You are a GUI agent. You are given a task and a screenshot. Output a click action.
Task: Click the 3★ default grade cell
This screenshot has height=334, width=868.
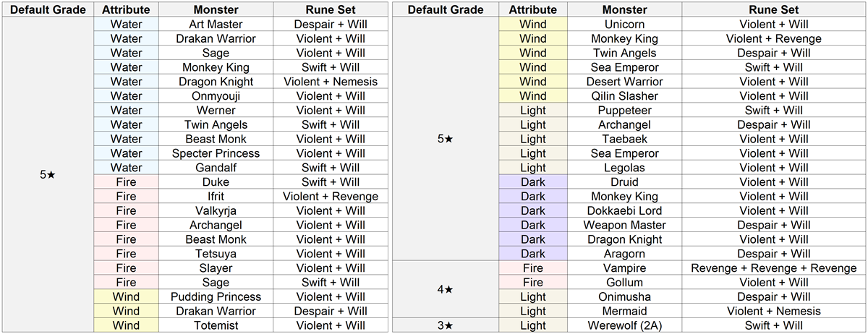pos(445,325)
